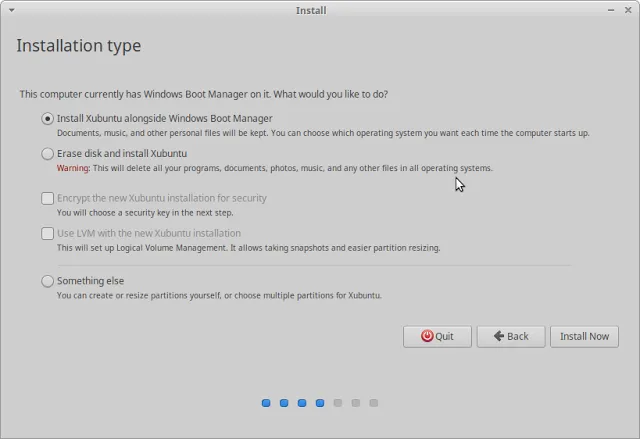Click the last gray progress dot
The width and height of the screenshot is (640, 439).
374,403
